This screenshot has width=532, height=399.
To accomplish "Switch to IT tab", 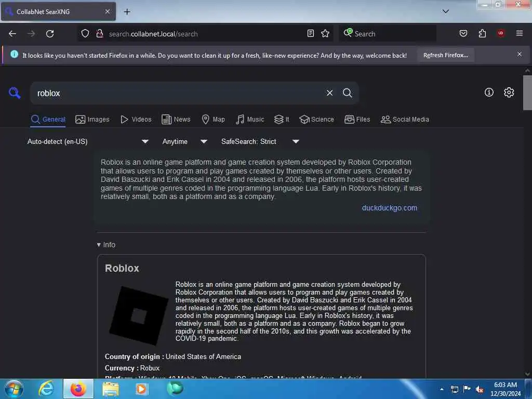I will point(282,119).
